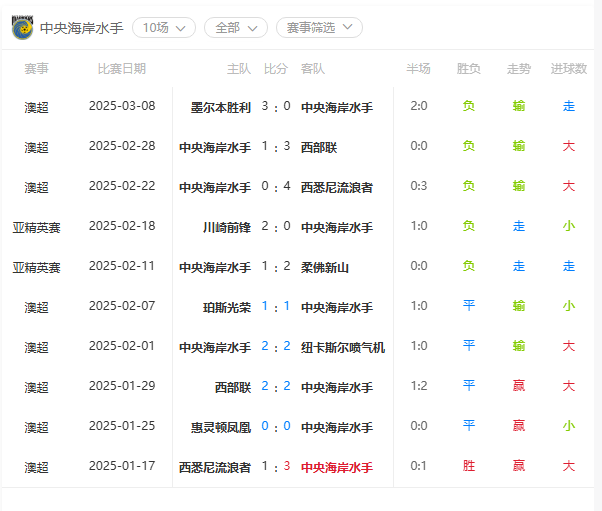The width and height of the screenshot is (602, 511).
Task: Open the 赛事筛选 dropdown
Action: 319,28
